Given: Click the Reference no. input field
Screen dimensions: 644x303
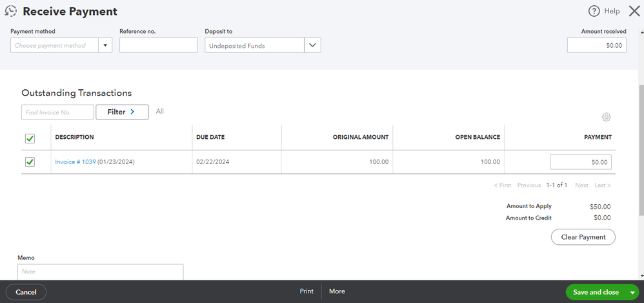Looking at the screenshot, I should tap(158, 45).
